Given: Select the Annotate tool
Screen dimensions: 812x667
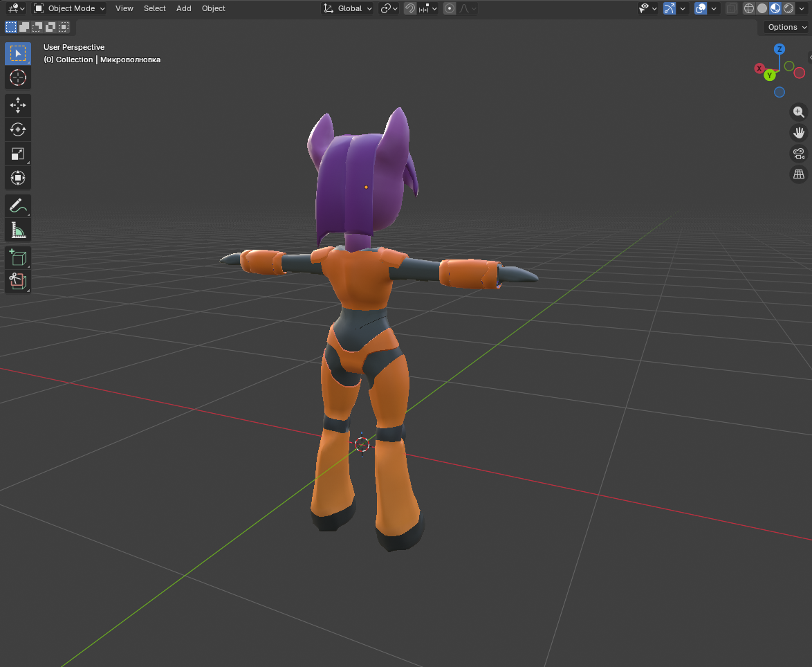Looking at the screenshot, I should point(17,205).
